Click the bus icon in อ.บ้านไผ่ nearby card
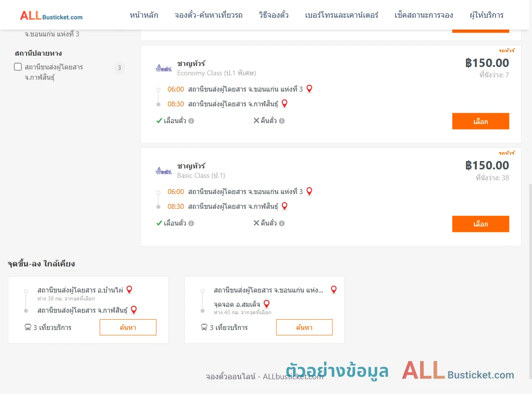 (x=28, y=327)
